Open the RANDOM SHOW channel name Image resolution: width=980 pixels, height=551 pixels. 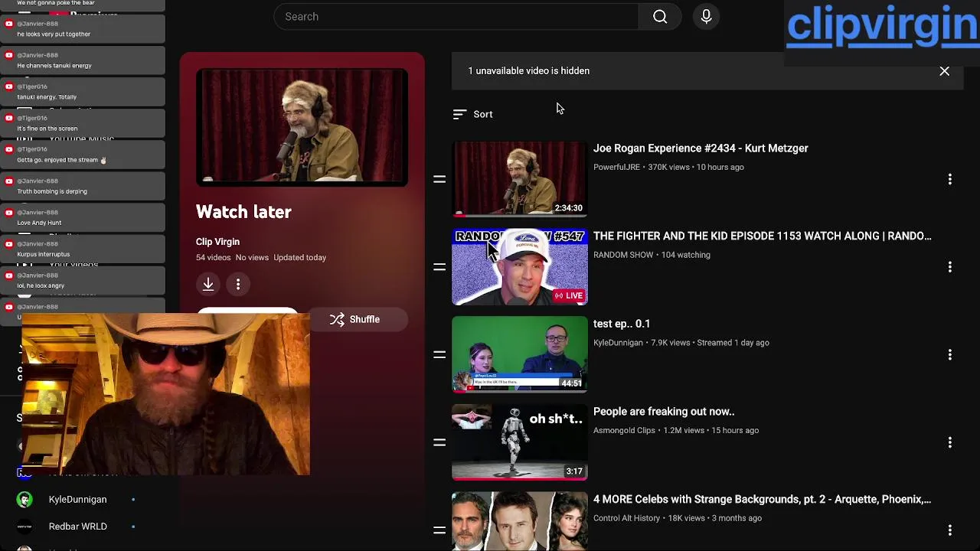click(x=623, y=255)
